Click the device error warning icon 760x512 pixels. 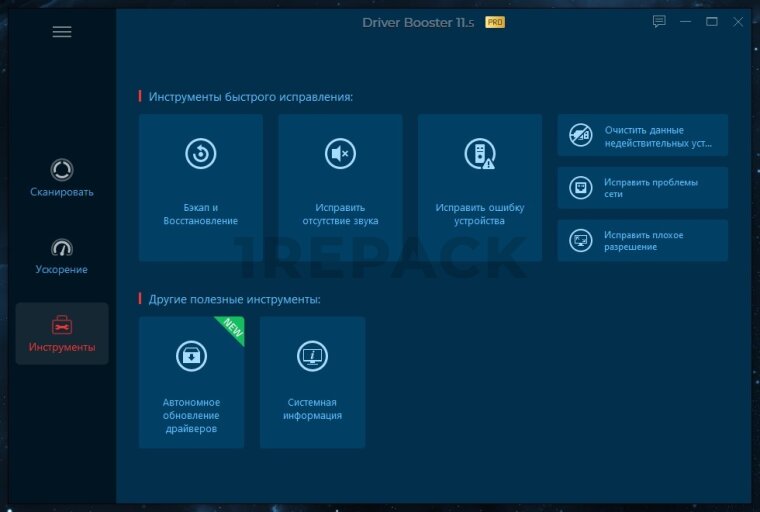480,153
